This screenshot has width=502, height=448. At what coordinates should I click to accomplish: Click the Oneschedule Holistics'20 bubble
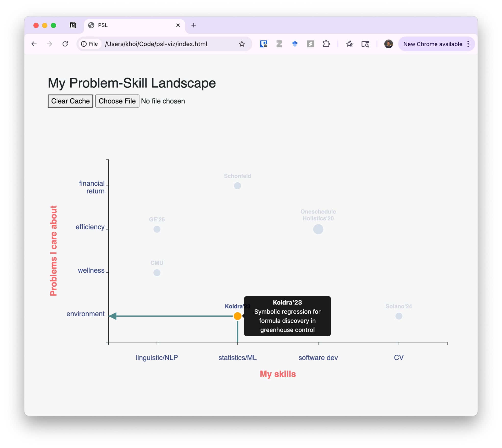[318, 229]
